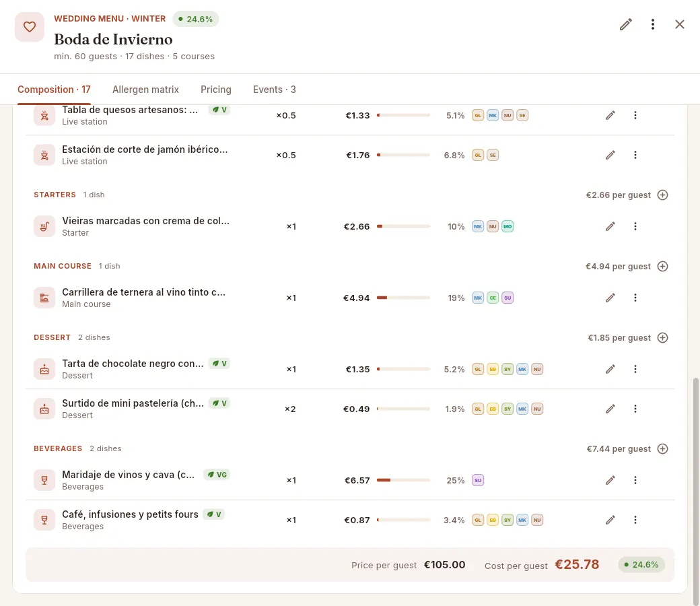The image size is (700, 606).
Task: Click the wine glass icon of Maridaje de vinos
Action: coord(44,481)
